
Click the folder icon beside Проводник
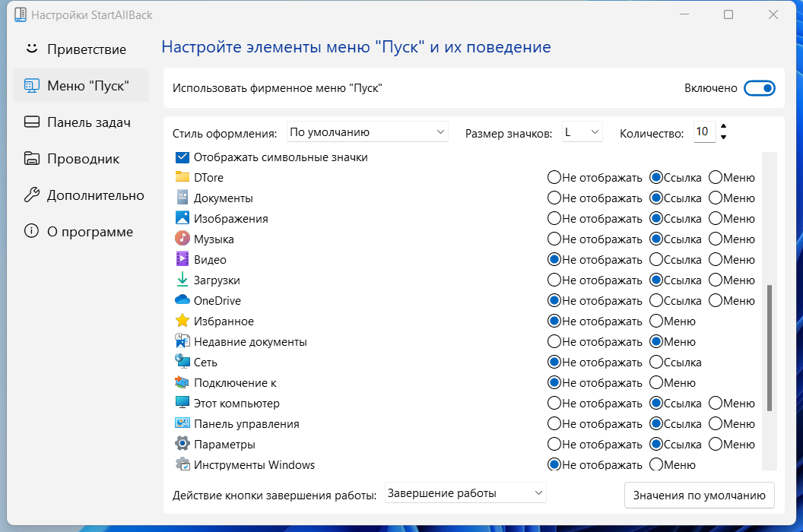coord(32,158)
